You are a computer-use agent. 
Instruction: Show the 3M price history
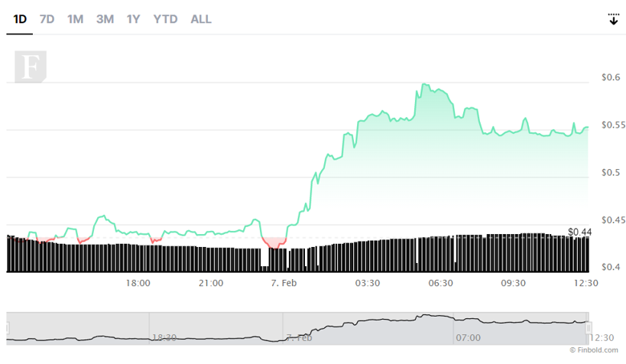pyautogui.click(x=105, y=18)
